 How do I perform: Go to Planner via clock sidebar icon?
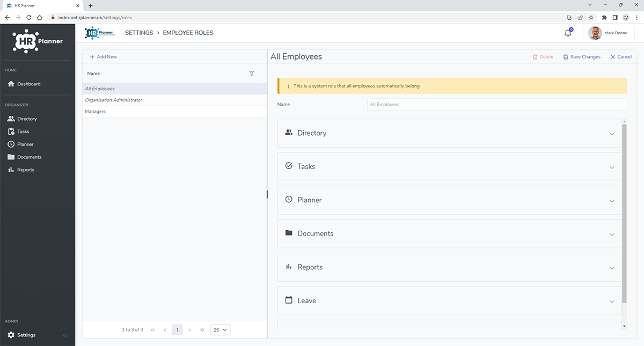(11, 144)
